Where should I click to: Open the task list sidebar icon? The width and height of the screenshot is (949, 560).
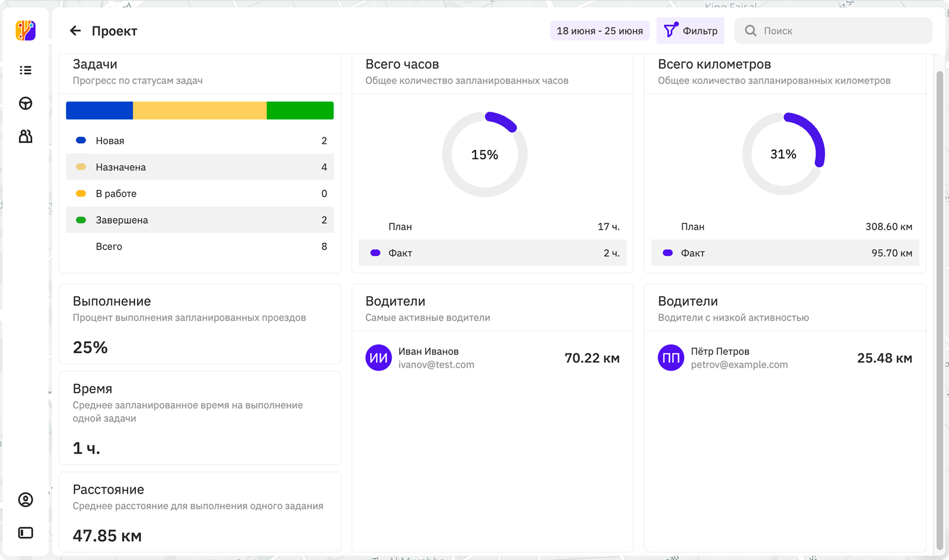pos(26,70)
